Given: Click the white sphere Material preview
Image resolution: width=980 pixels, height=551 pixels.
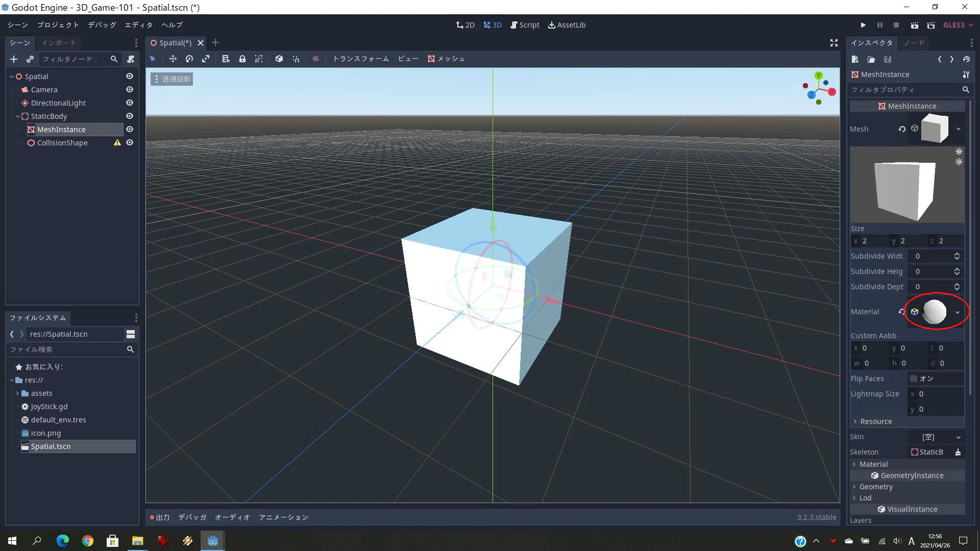Looking at the screenshot, I should click(935, 312).
